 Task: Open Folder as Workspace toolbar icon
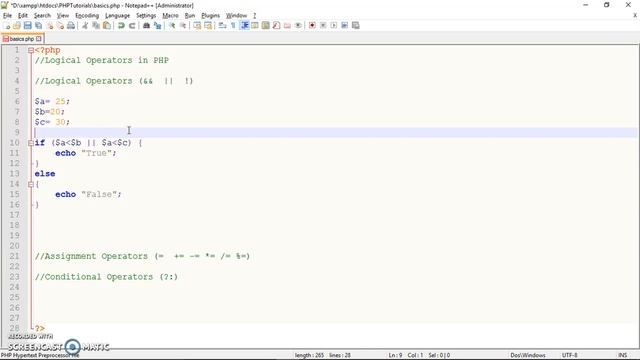[x=287, y=25]
